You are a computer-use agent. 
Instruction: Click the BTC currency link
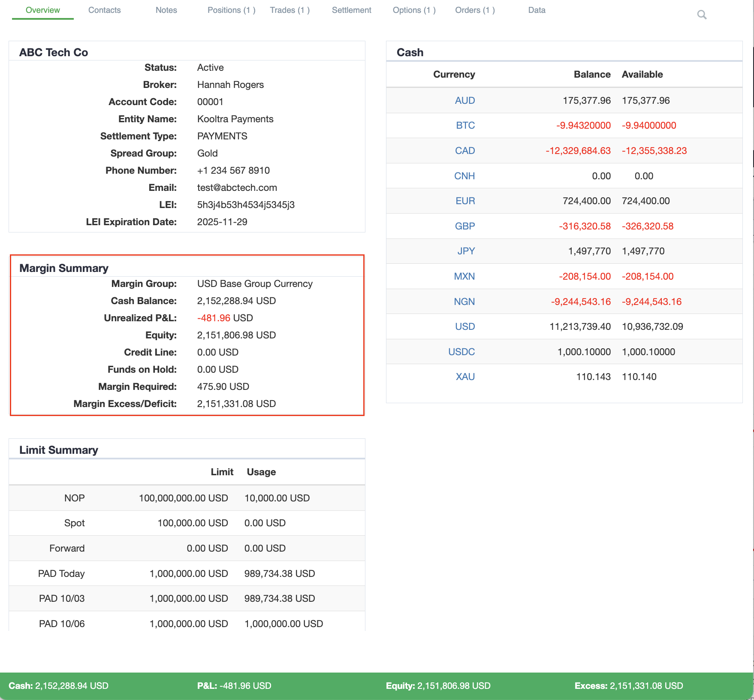[465, 125]
